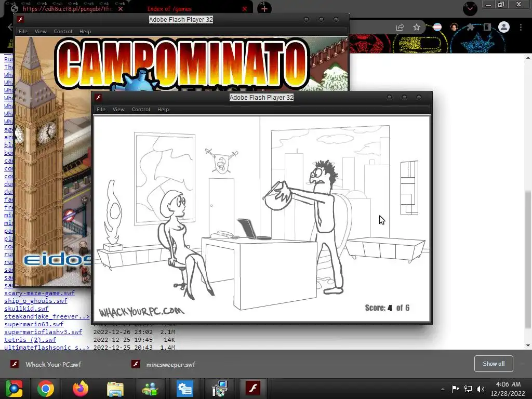
Task: Open skullkid.swf link
Action: point(26,309)
